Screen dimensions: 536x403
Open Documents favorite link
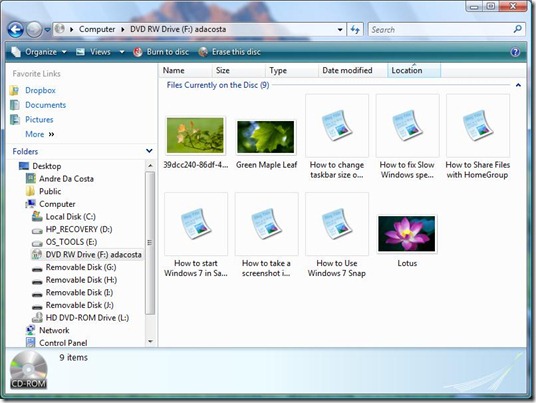coord(45,105)
